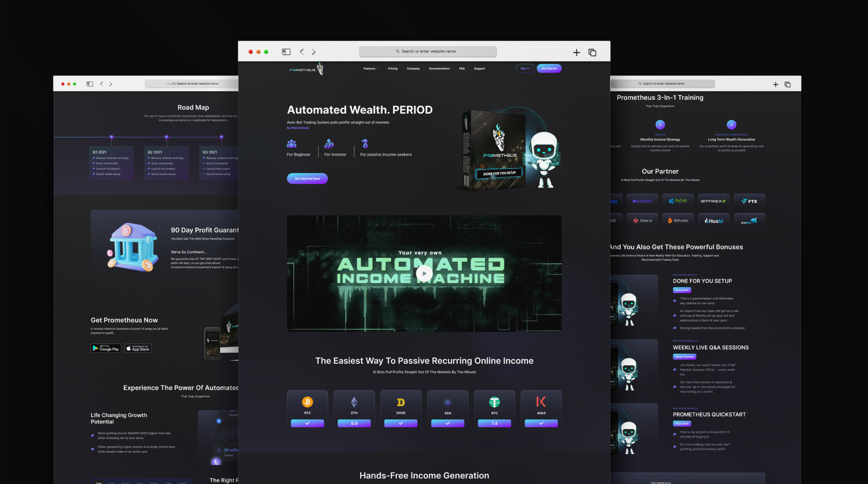Toggle the check button under AVAX card
This screenshot has height=484, width=868.
541,423
